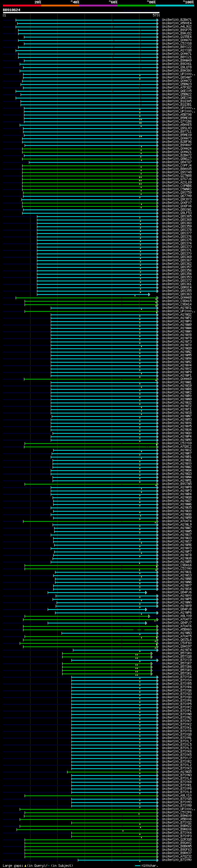This screenshot has height=868, width=197.
Task: Select hit label UniRef100_Q9LQT8
Action: 176,67
